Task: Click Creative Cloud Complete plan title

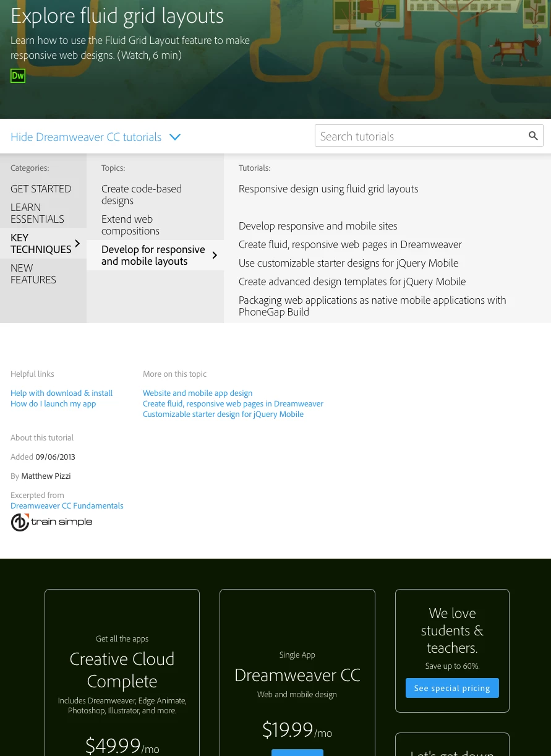Action: pos(122,670)
